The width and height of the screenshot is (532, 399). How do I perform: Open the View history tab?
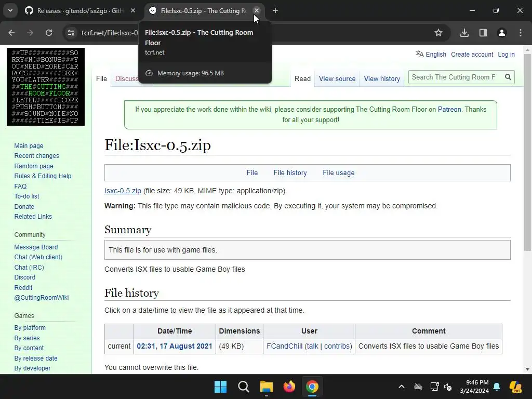pos(382,79)
